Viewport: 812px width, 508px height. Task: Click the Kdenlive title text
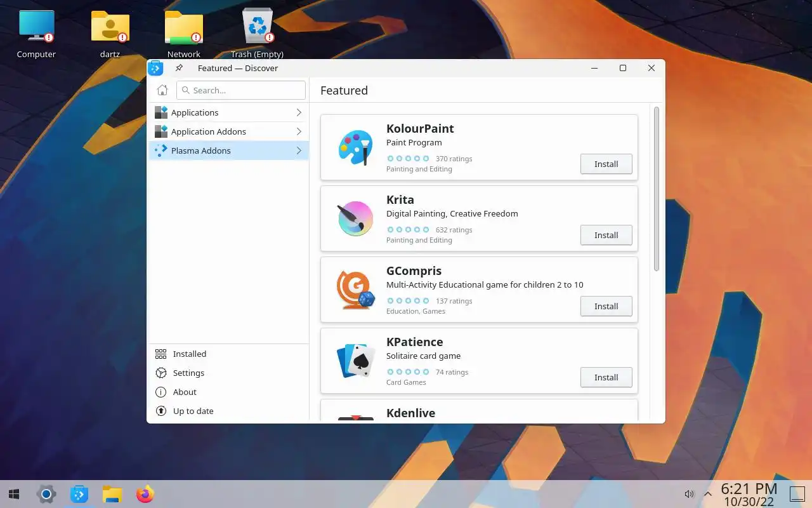pos(411,413)
